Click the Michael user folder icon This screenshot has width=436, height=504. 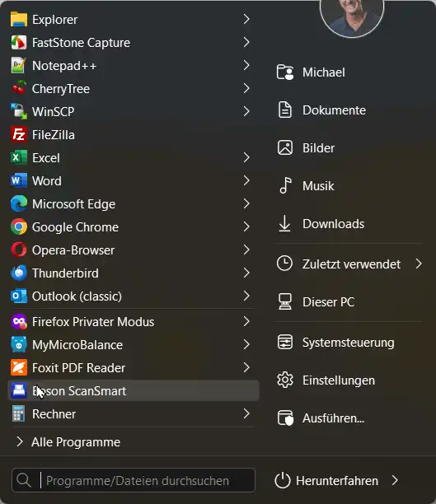pos(285,72)
